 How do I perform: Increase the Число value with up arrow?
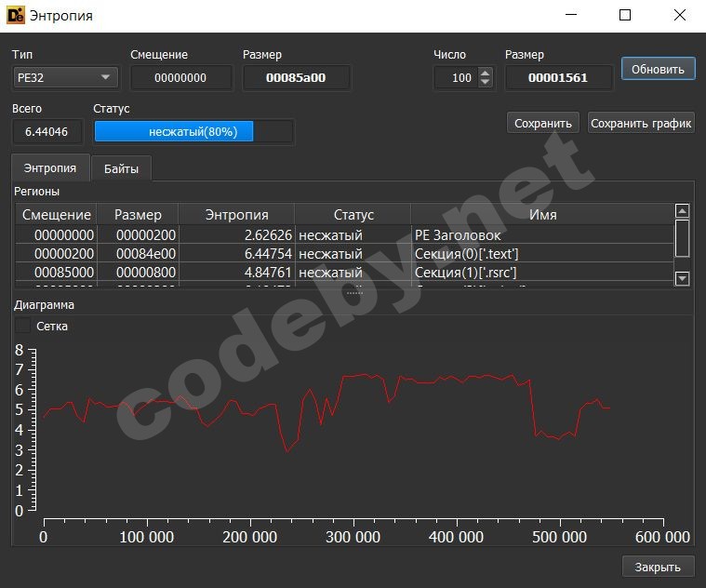click(485, 73)
